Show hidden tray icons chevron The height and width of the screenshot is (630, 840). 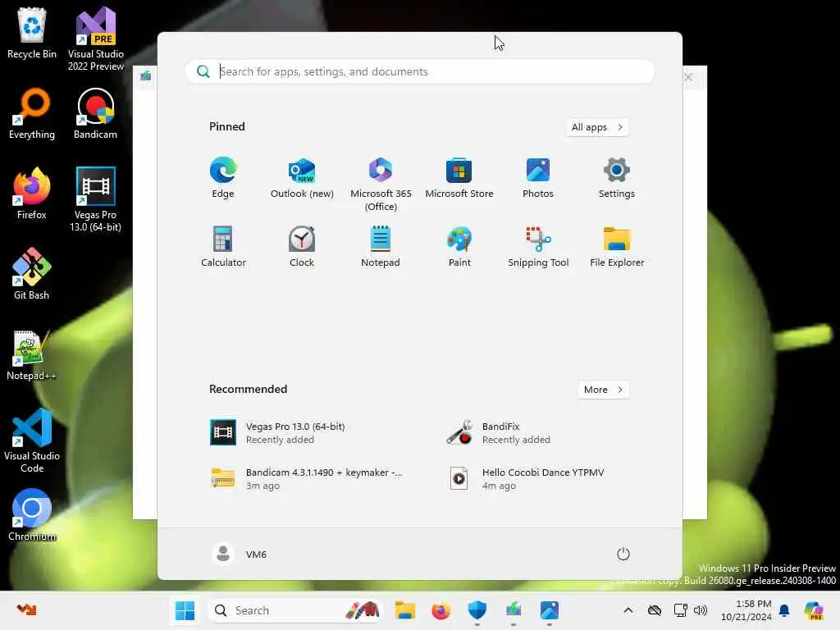pos(628,610)
